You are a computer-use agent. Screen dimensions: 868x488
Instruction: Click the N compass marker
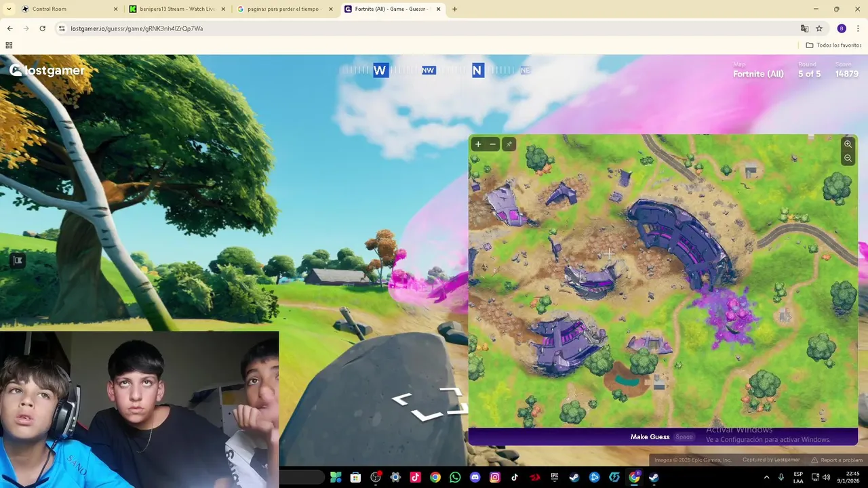477,70
